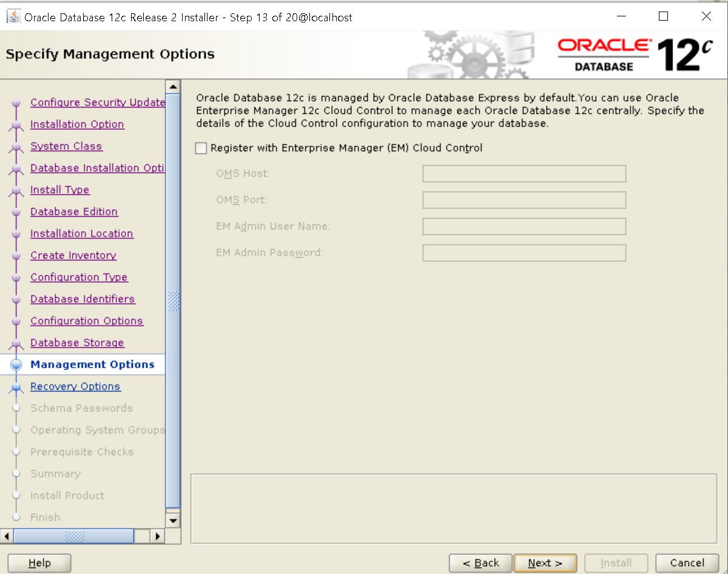This screenshot has height=574, width=728.
Task: Click the OMS Host input field
Action: [x=524, y=174]
